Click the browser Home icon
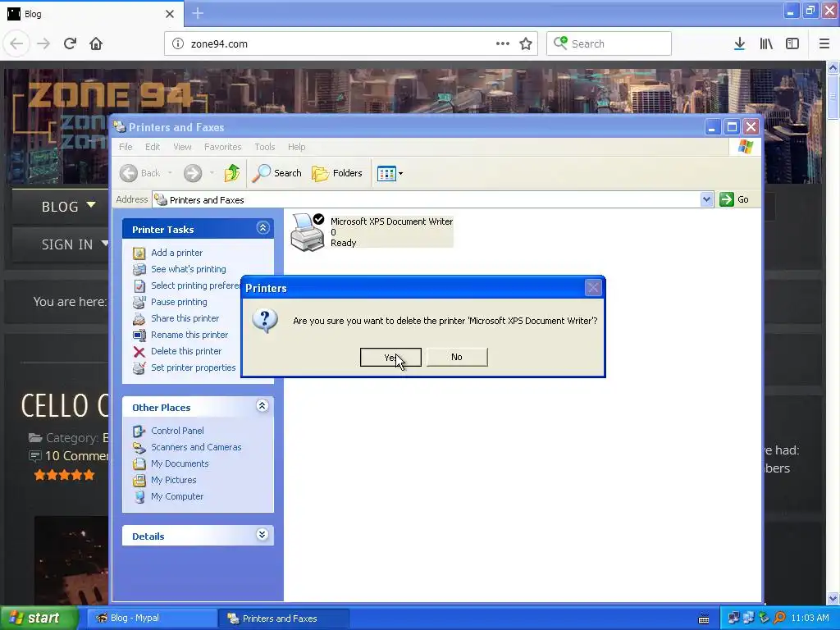 pos(96,43)
